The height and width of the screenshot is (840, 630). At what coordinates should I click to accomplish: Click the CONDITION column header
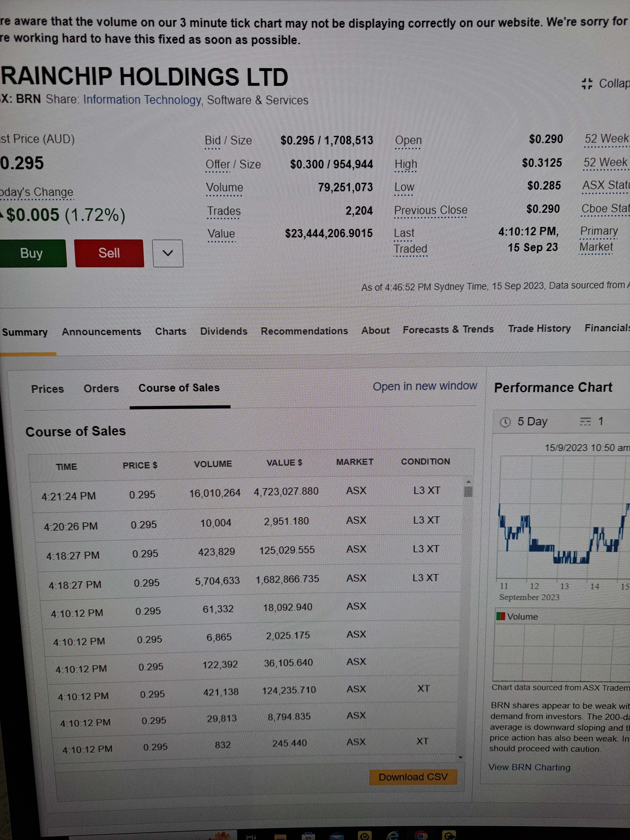(x=425, y=462)
